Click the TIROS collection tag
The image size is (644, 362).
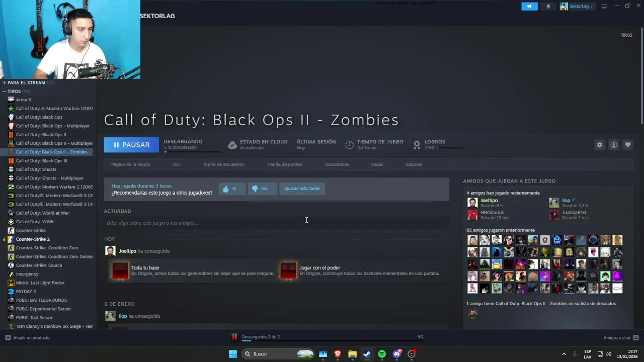click(x=626, y=35)
